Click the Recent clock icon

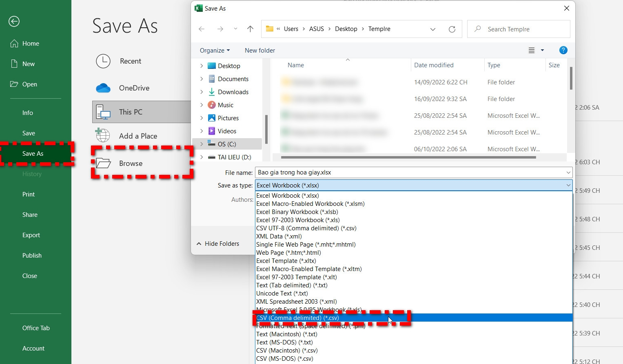(x=103, y=61)
